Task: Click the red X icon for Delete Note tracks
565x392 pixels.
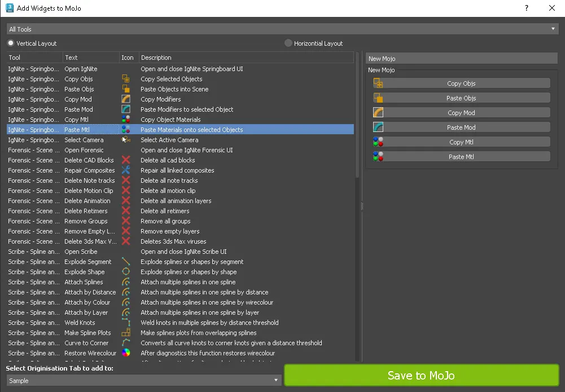Action: (x=126, y=180)
